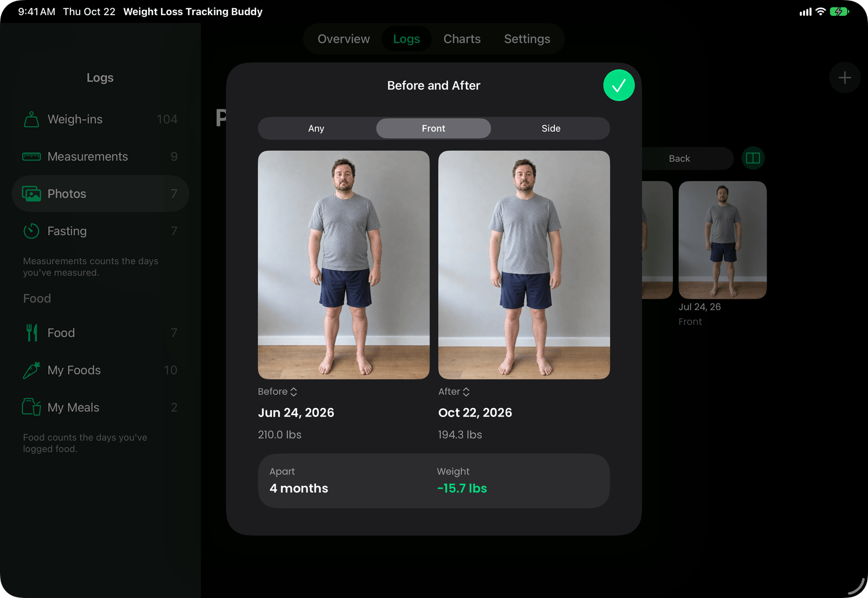Open the side-by-side compare view icon
Screen dimensions: 868x598
pyautogui.click(x=753, y=158)
